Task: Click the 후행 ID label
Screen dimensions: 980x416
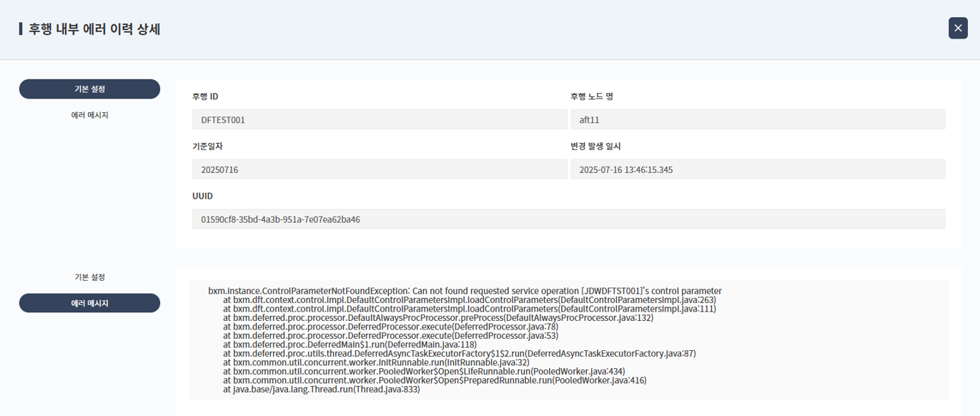Action: click(205, 96)
